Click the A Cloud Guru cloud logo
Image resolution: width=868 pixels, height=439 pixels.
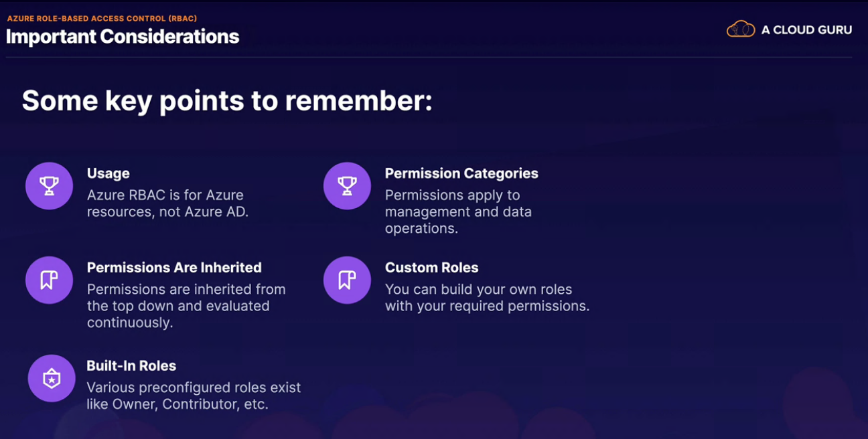[x=741, y=29]
